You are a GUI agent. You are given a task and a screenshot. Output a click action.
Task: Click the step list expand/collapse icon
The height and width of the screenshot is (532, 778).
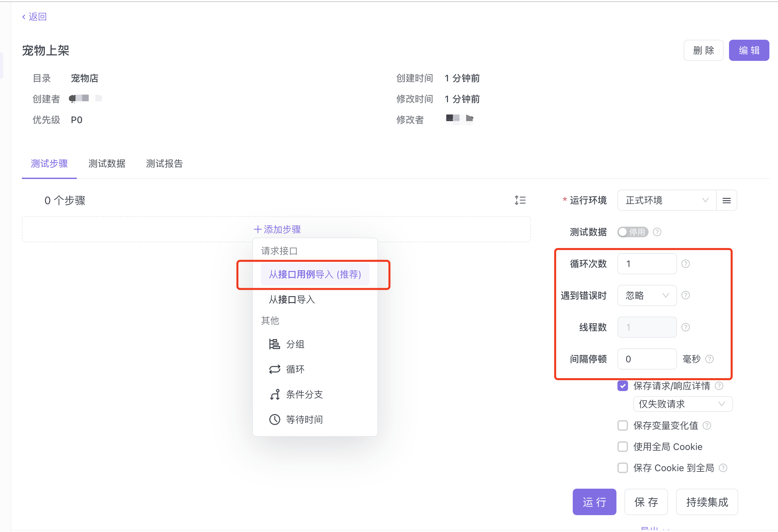tap(520, 200)
